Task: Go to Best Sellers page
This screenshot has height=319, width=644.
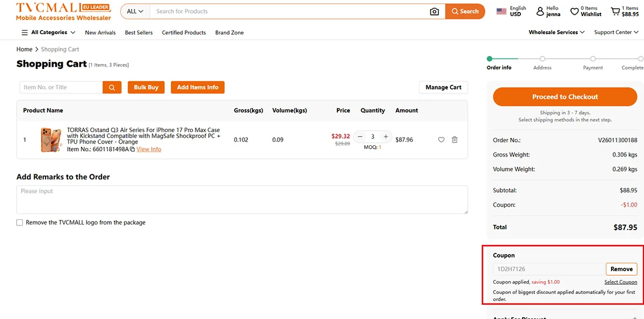Action: point(138,32)
